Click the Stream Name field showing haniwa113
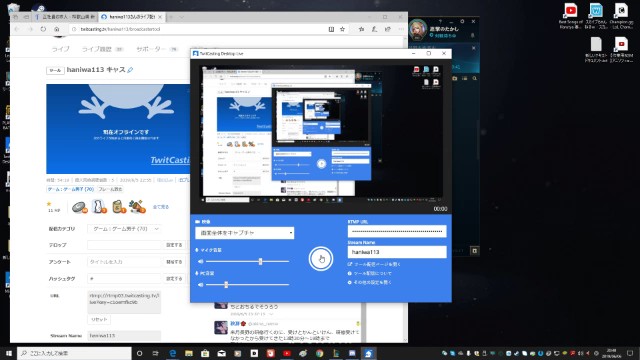Screen dimensions: 640x360 [397, 252]
